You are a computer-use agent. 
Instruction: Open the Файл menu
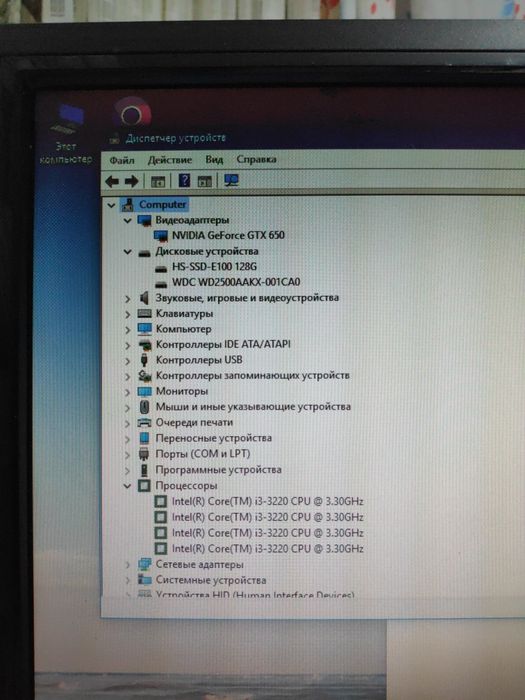122,160
